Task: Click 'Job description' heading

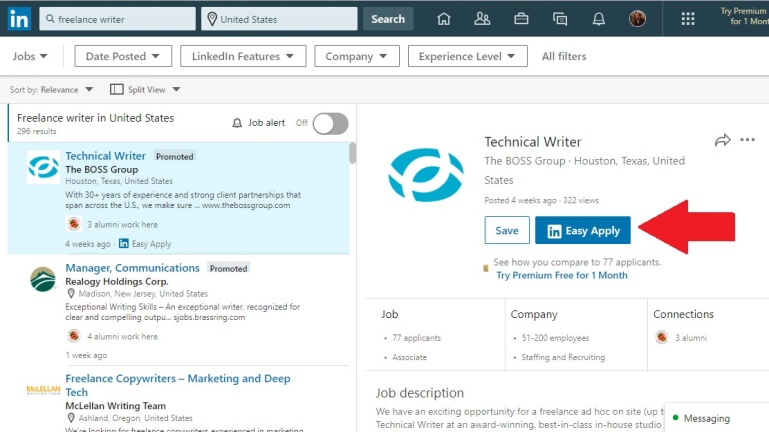Action: (420, 393)
